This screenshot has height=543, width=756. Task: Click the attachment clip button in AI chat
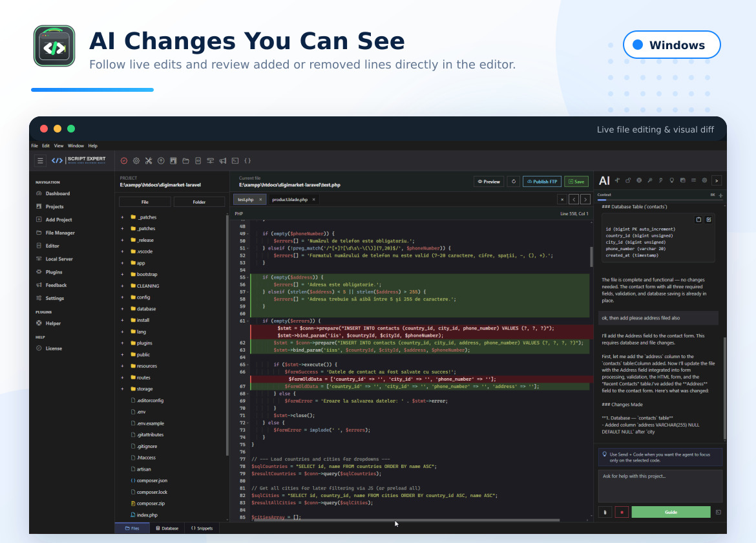(x=605, y=512)
